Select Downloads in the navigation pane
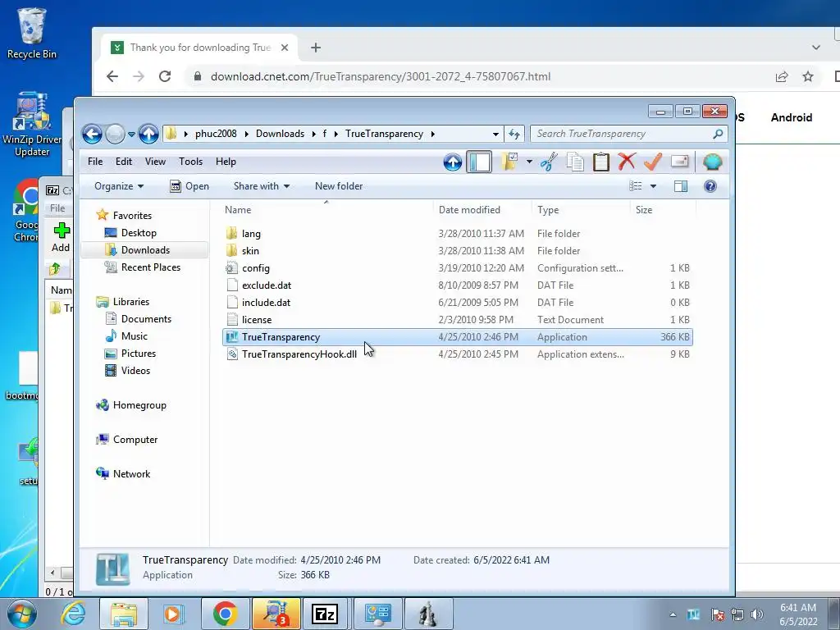This screenshot has width=840, height=630. click(x=144, y=250)
